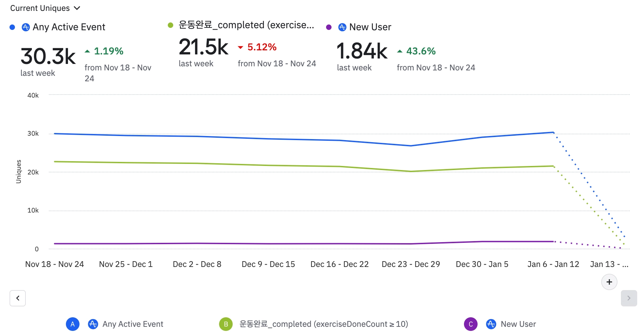Viewport: 644px width, 336px height.
Task: Click the Dec 16 - Dec 22 axis label
Action: pos(340,264)
